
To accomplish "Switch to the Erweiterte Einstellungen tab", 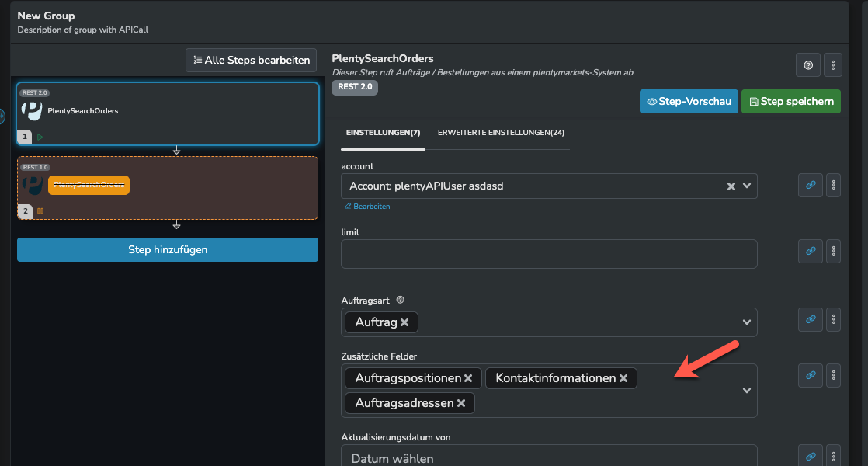I will pyautogui.click(x=501, y=133).
